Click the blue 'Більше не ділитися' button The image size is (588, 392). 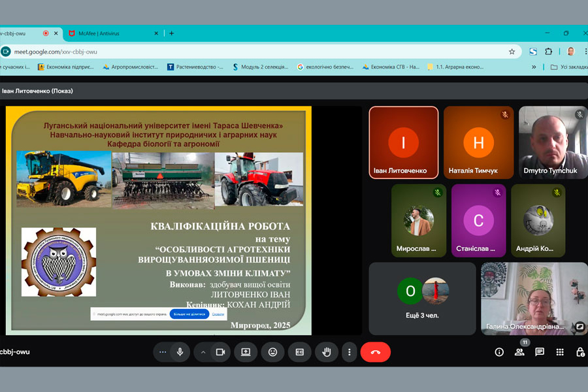(189, 314)
